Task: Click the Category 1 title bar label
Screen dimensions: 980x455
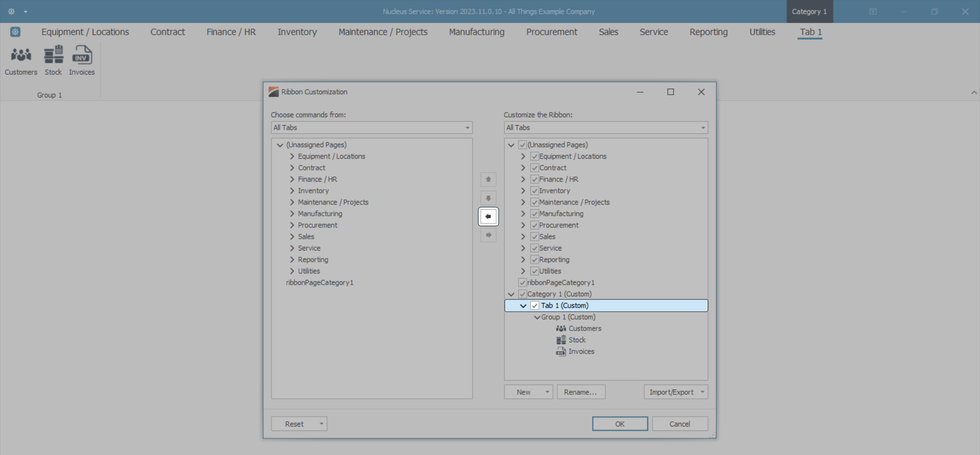Action: [x=810, y=12]
